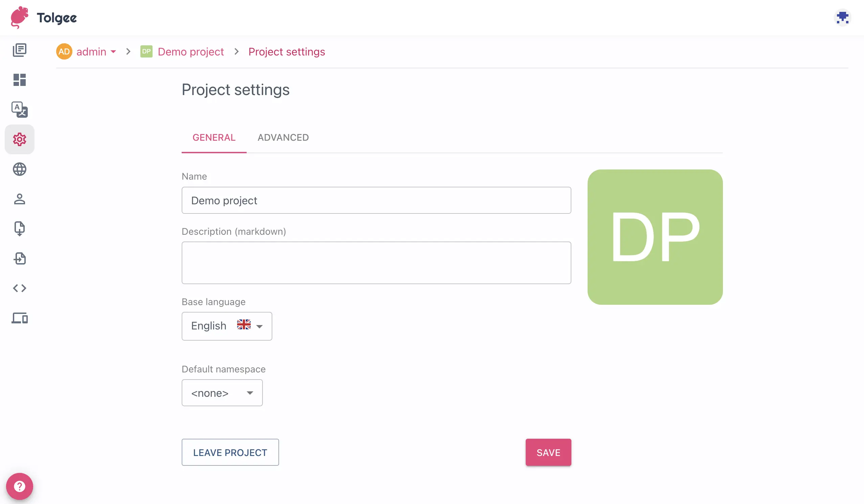Open the languages globe icon
The height and width of the screenshot is (504, 864).
pos(20,169)
